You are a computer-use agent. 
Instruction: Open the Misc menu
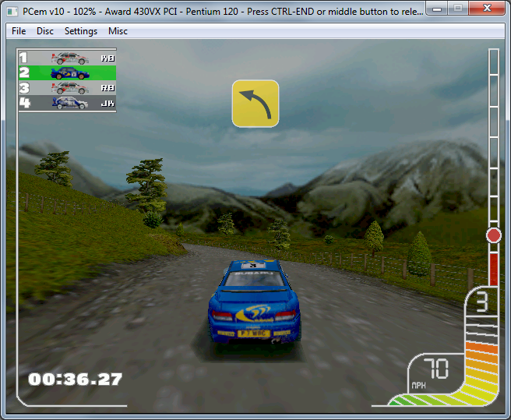[118, 31]
